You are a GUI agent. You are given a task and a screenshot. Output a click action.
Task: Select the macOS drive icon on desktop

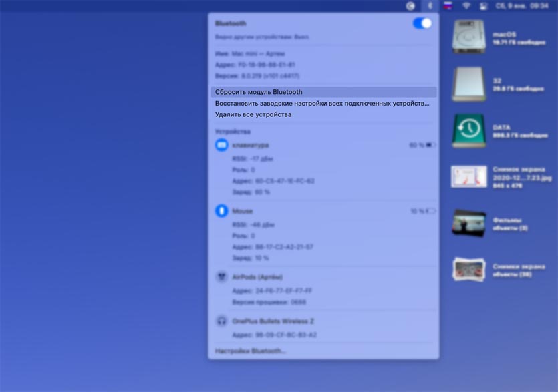pos(468,37)
